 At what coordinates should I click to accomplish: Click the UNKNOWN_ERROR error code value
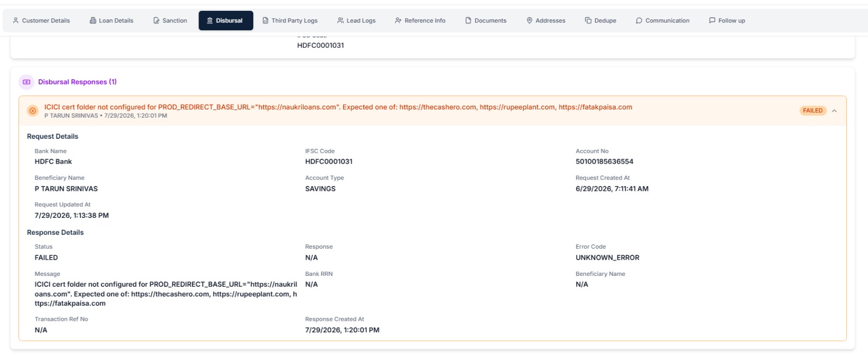[608, 258]
